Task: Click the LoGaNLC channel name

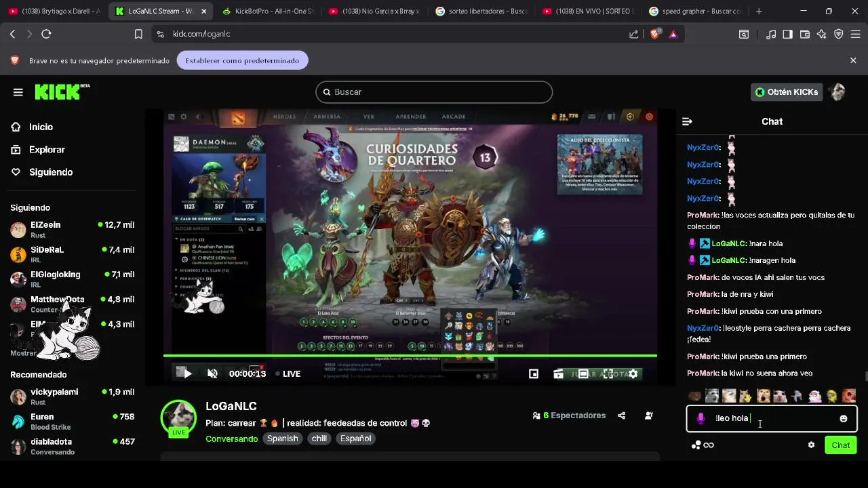Action: [x=231, y=406]
